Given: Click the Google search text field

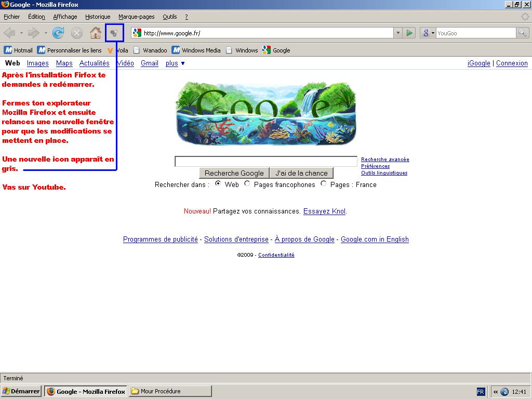Looking at the screenshot, I should click(265, 162).
